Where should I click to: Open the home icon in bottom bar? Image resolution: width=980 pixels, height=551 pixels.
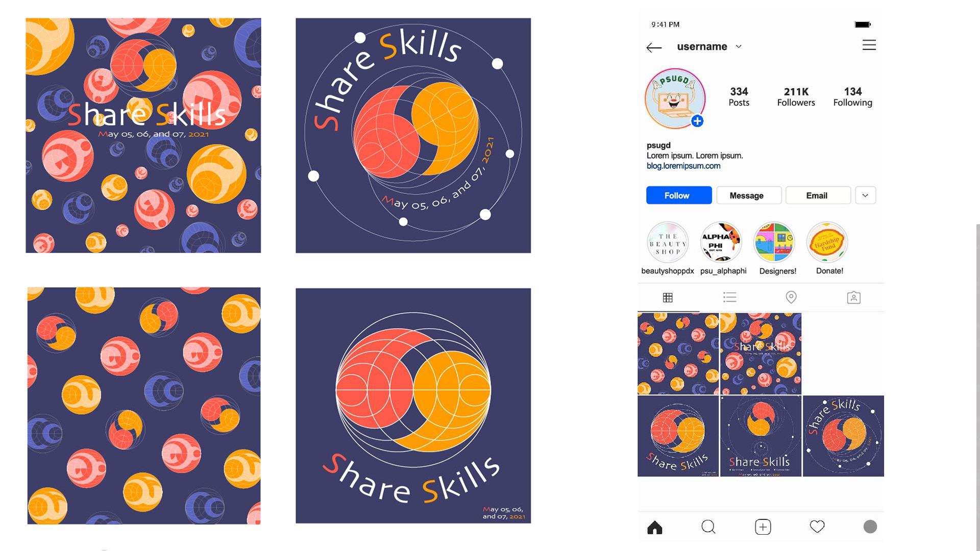point(655,527)
